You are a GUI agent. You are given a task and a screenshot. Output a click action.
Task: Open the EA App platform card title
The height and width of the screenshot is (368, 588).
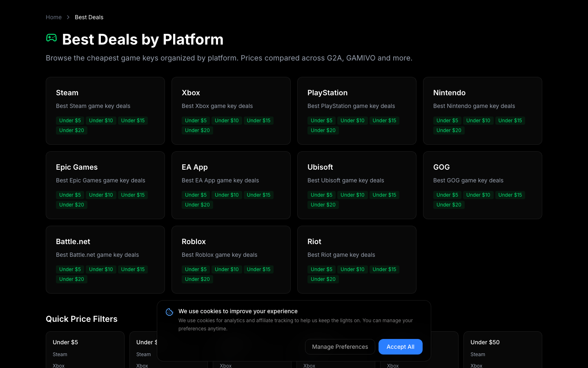pyautogui.click(x=195, y=167)
